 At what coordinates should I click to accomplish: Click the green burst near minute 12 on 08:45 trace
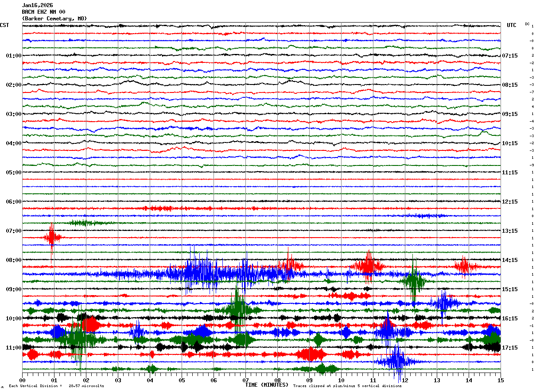414,281
